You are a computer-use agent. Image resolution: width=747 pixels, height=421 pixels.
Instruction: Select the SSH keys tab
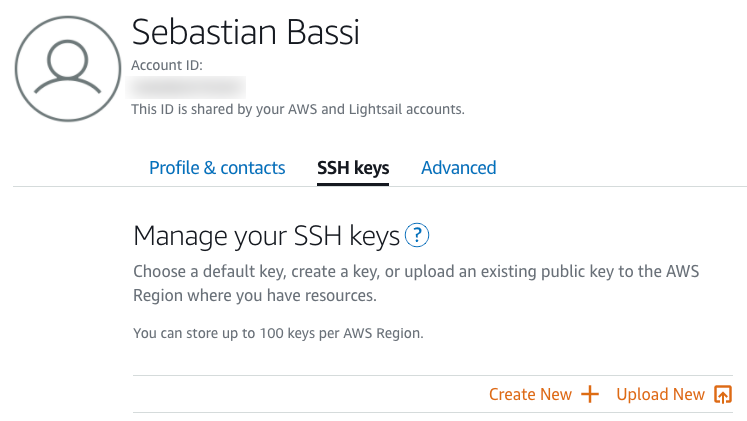point(353,168)
